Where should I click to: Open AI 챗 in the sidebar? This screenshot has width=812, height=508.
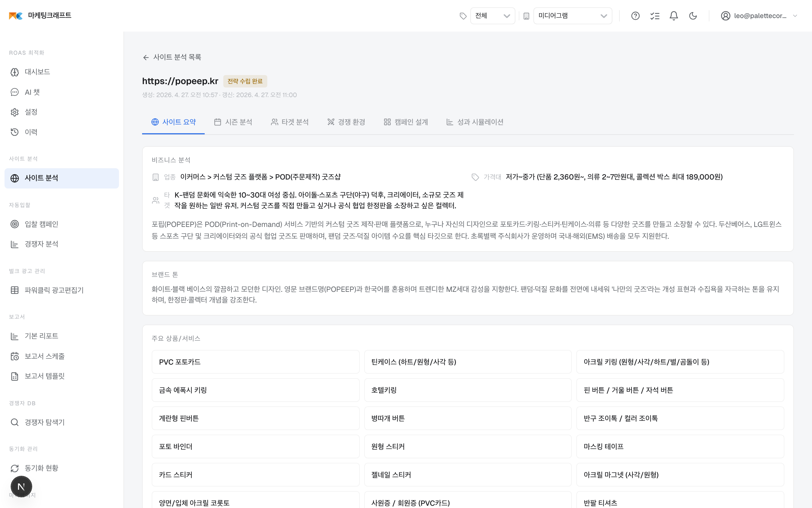[62, 92]
